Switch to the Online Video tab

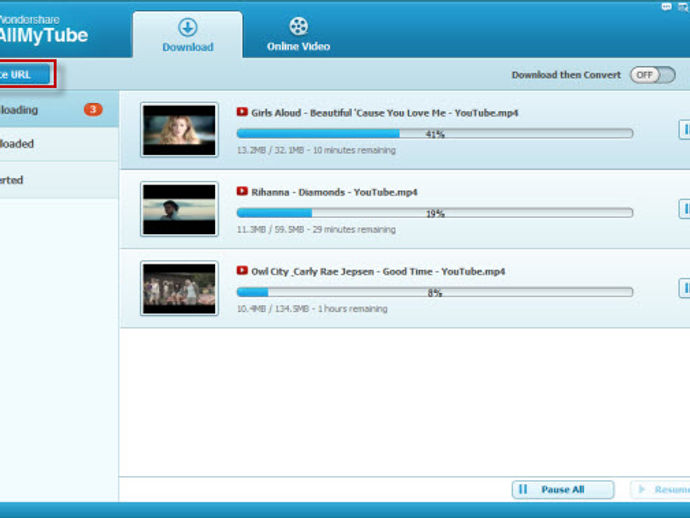[298, 35]
